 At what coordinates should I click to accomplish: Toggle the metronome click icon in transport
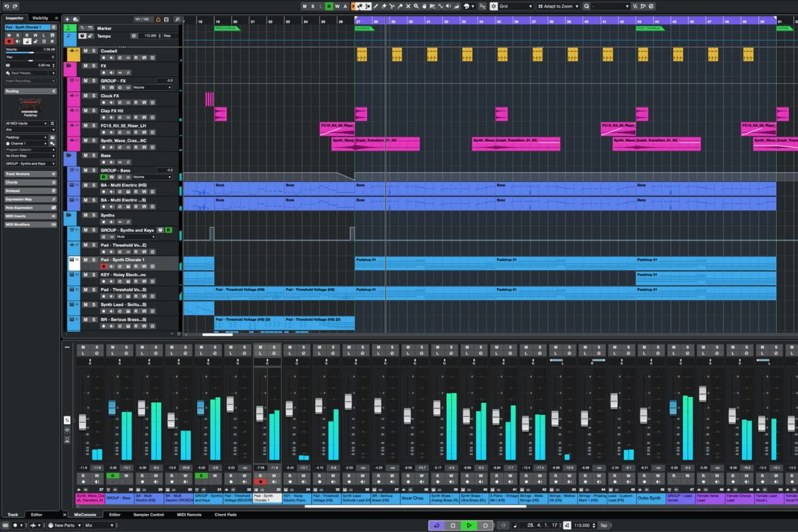click(566, 525)
